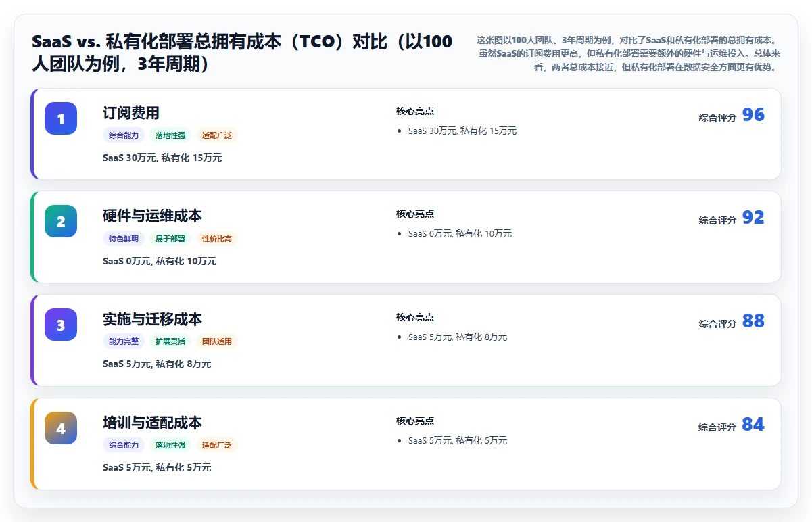Select the 实施与迁移成本 card title

point(152,319)
